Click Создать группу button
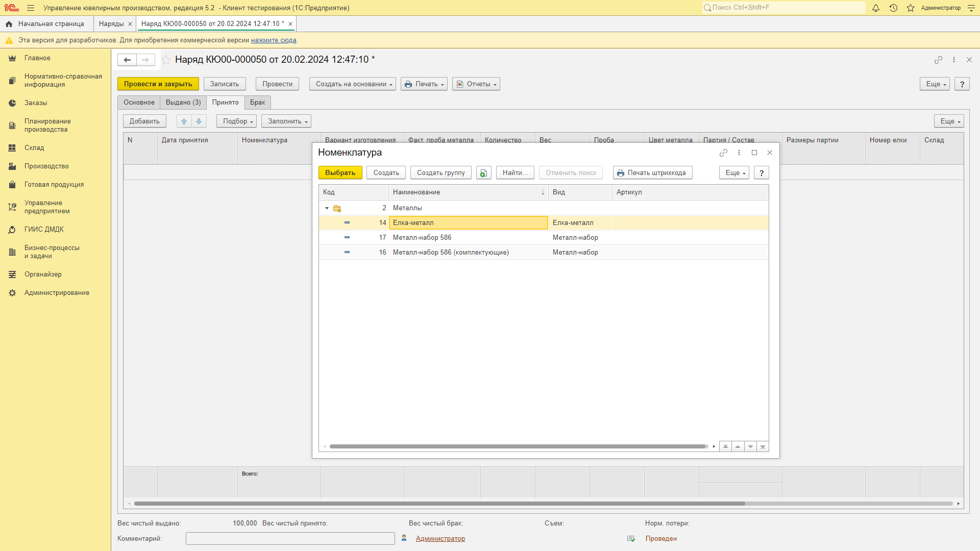 tap(441, 173)
